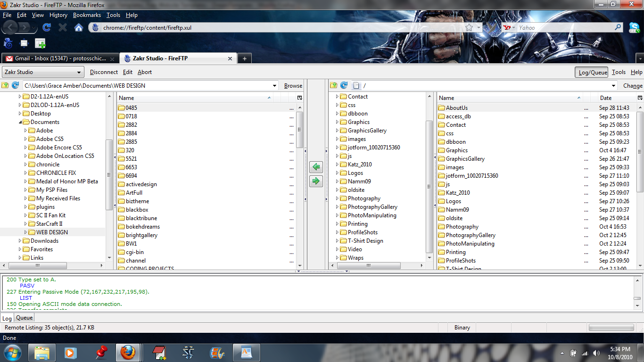Go up a folder in local pane
Image resolution: width=644 pixels, height=362 pixels.
coord(5,85)
